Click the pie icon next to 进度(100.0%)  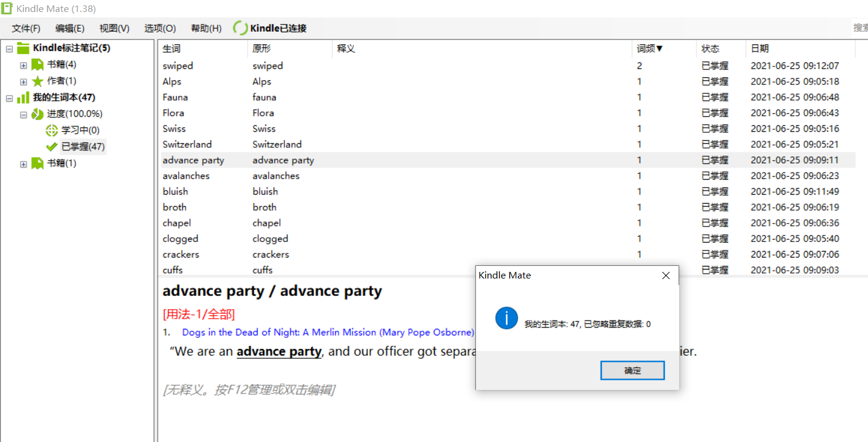(38, 114)
